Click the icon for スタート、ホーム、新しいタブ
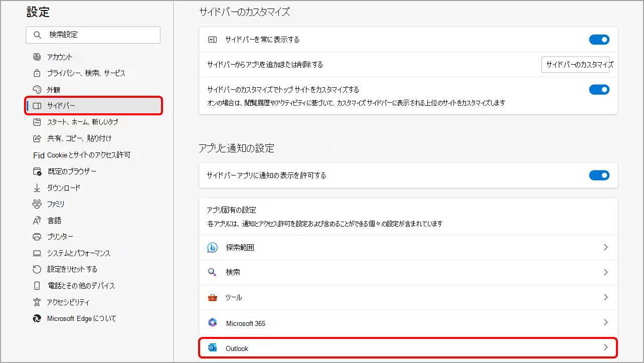This screenshot has height=363, width=644. pos(37,122)
